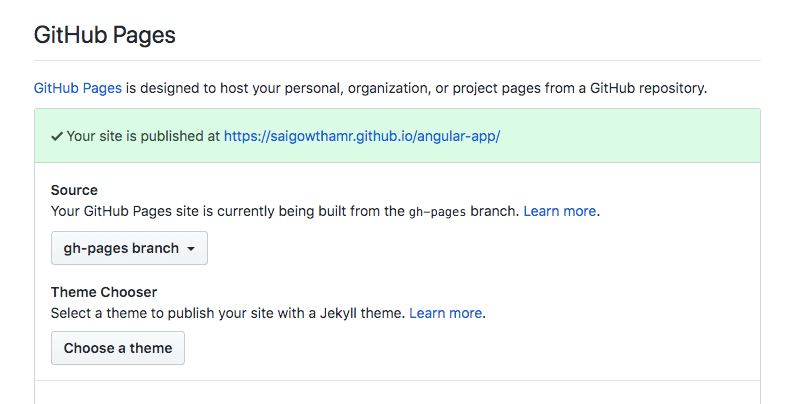Visit published site saigowthamr.github.io/angular-app link
Screen dimensions: 805x404
(x=362, y=136)
